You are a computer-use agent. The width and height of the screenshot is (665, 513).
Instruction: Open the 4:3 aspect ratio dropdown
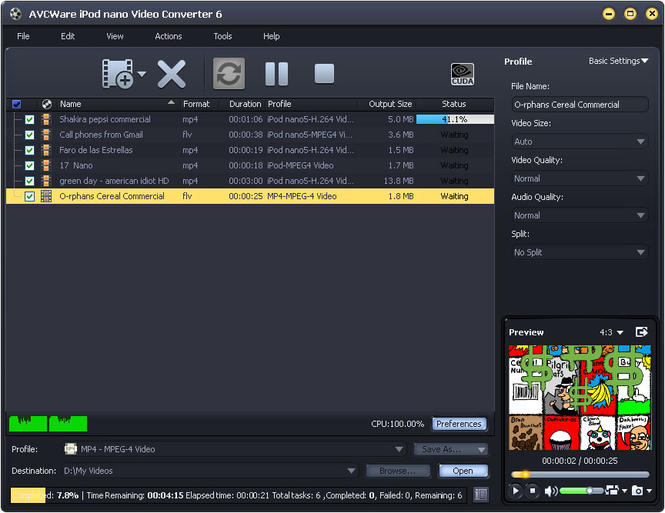[x=611, y=332]
